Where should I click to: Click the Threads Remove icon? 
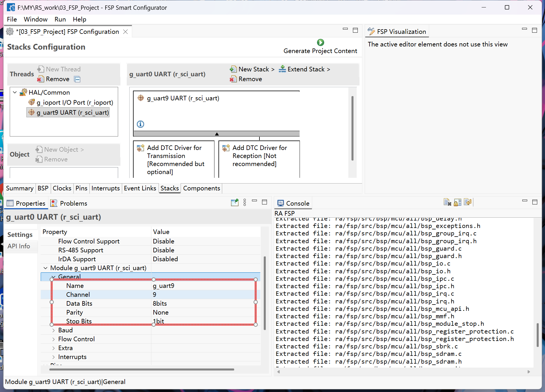[x=41, y=79]
